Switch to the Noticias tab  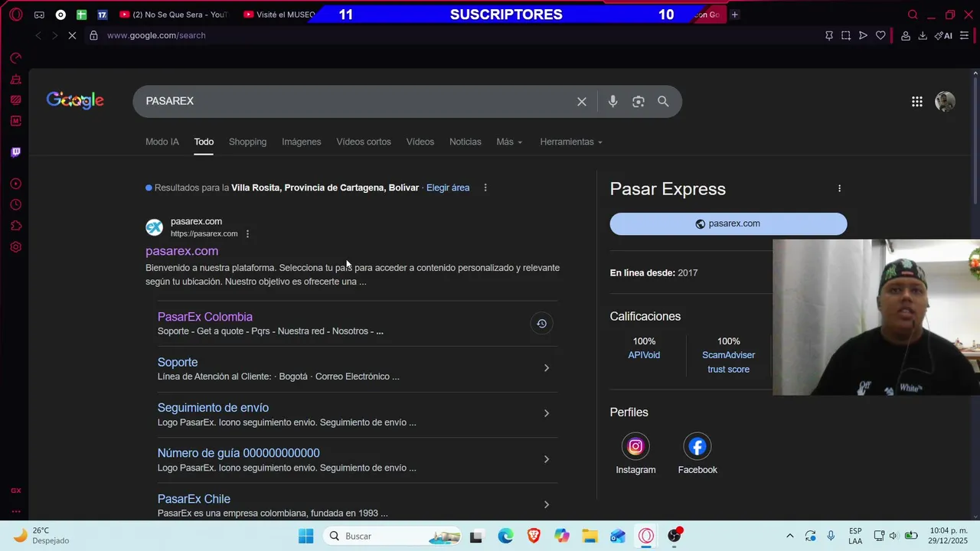coord(465,142)
